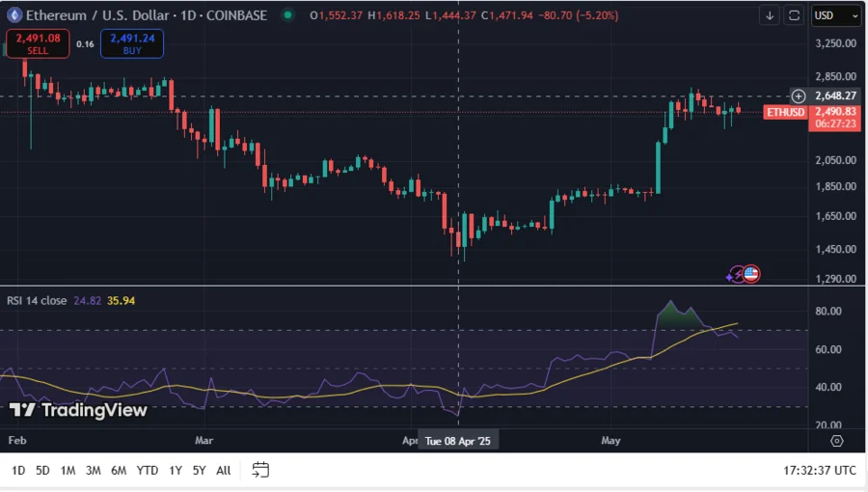Click the Tue 08 Apr '25 date label

point(458,441)
